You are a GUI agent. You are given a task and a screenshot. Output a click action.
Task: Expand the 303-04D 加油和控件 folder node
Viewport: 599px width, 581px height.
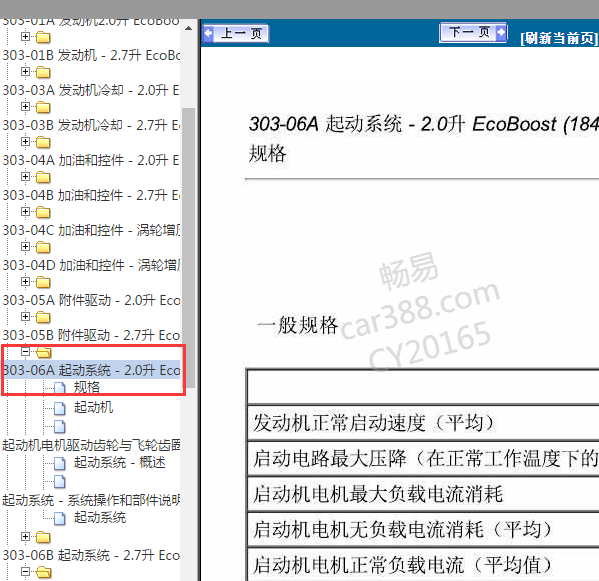point(25,282)
